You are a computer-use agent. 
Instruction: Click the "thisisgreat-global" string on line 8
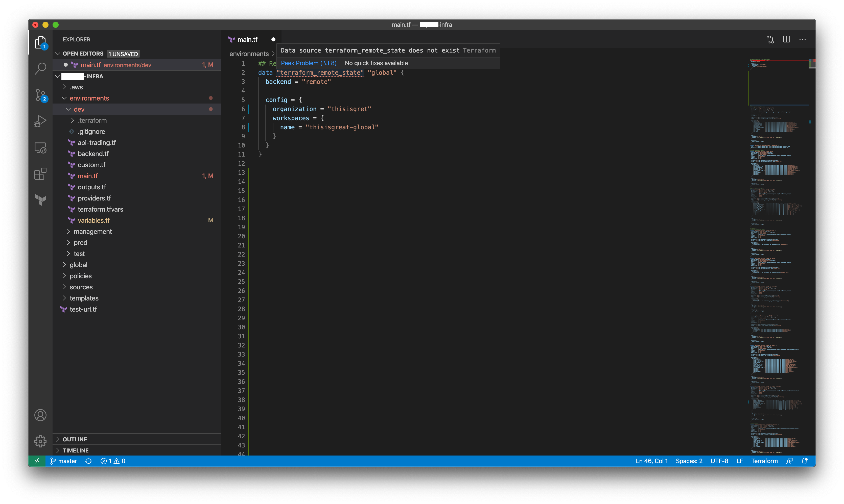(341, 127)
